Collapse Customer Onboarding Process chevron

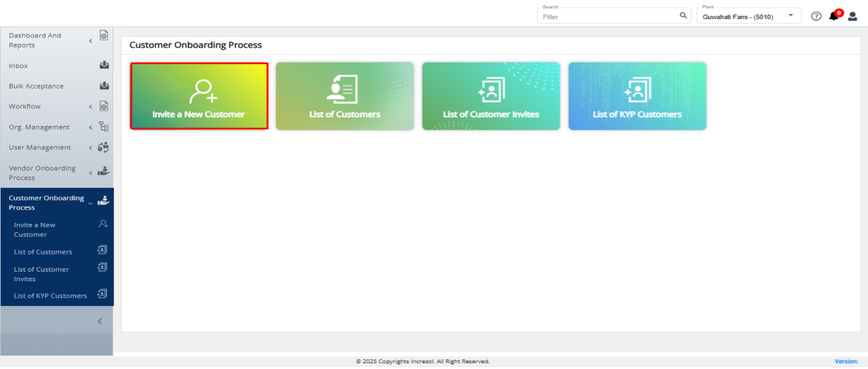click(90, 203)
